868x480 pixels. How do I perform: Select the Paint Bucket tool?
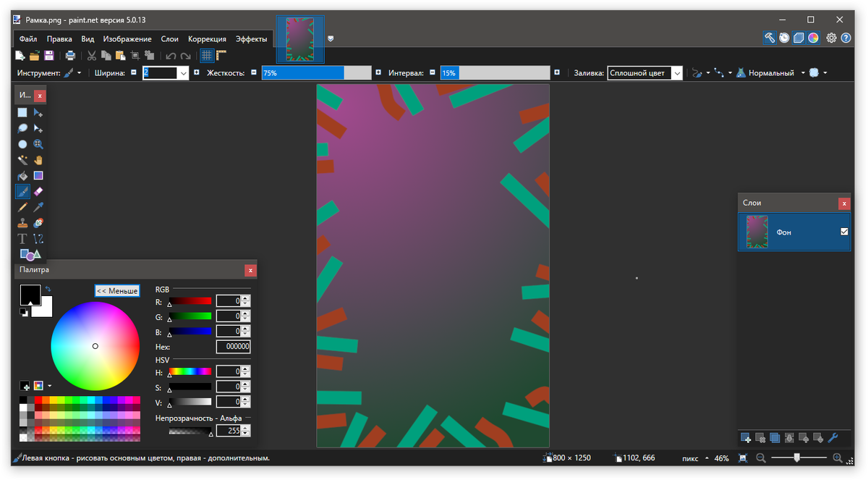(x=22, y=176)
